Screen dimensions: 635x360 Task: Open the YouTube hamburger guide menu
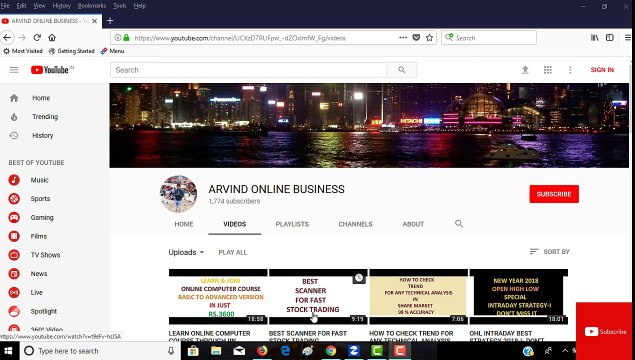[14, 70]
